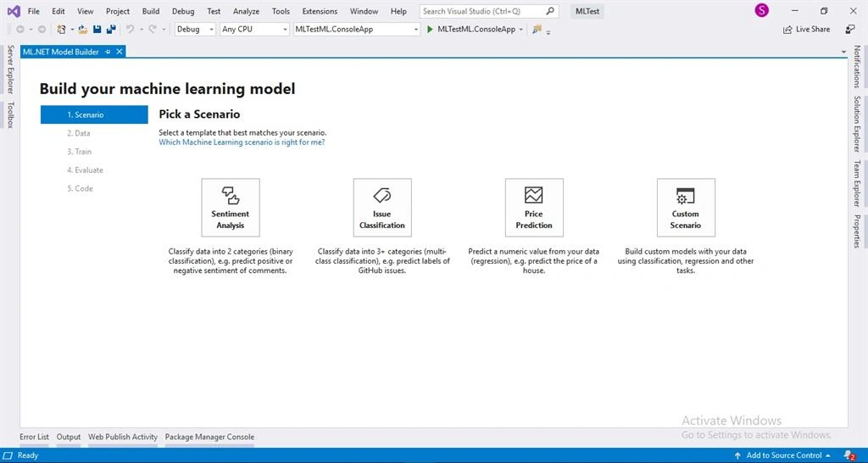
Task: Open the Test menu
Action: click(x=214, y=11)
